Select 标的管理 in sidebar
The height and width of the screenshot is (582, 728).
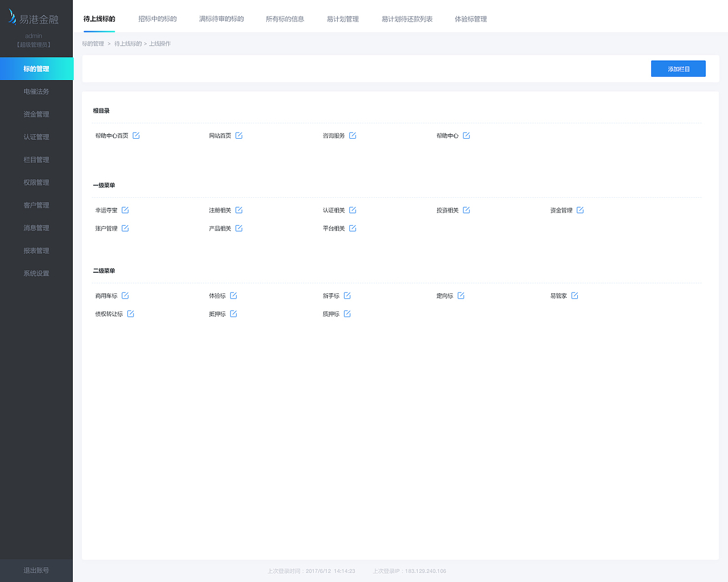pos(36,69)
